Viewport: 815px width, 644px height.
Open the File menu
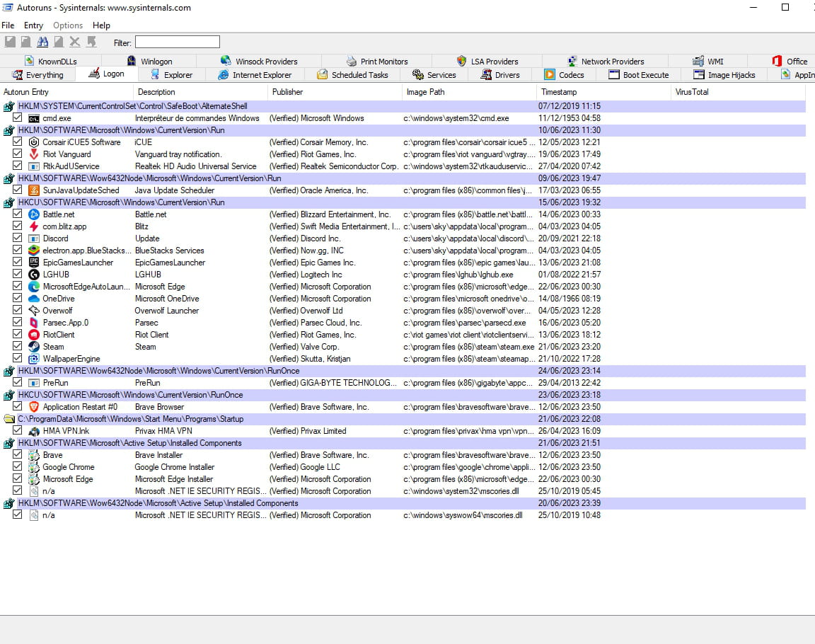tap(8, 25)
